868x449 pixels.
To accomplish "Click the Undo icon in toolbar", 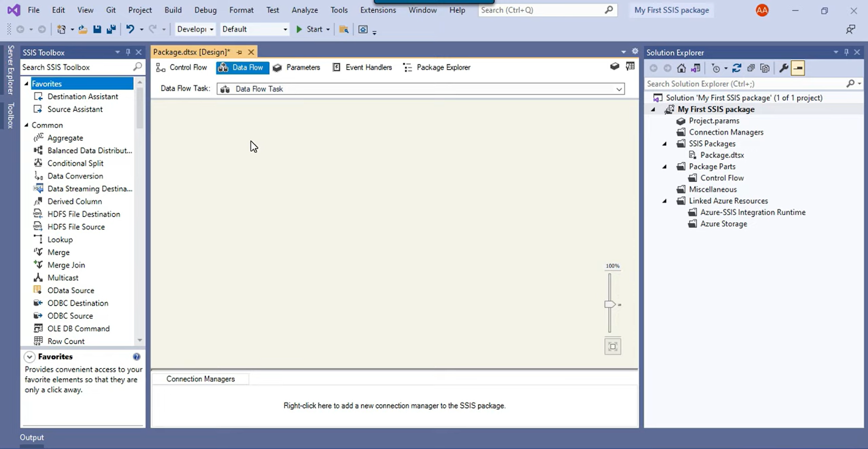I will tap(130, 29).
